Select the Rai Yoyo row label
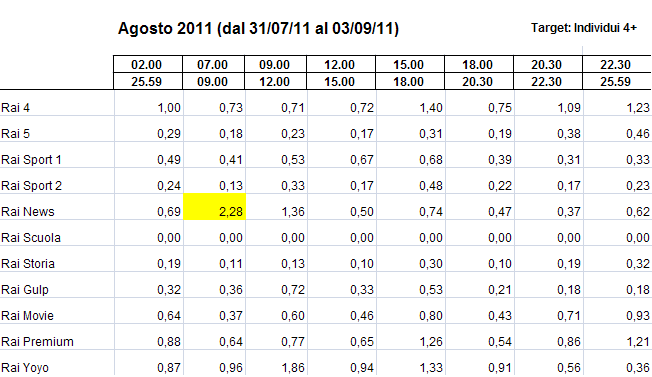The image size is (652, 377). [25, 368]
